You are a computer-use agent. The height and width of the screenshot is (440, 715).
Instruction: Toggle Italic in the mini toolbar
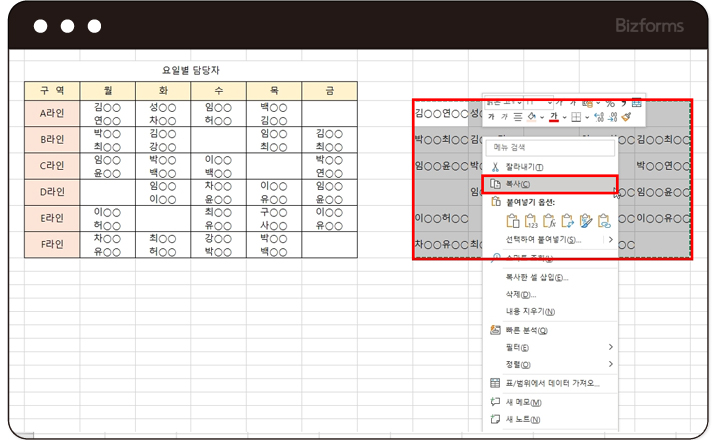pos(504,117)
